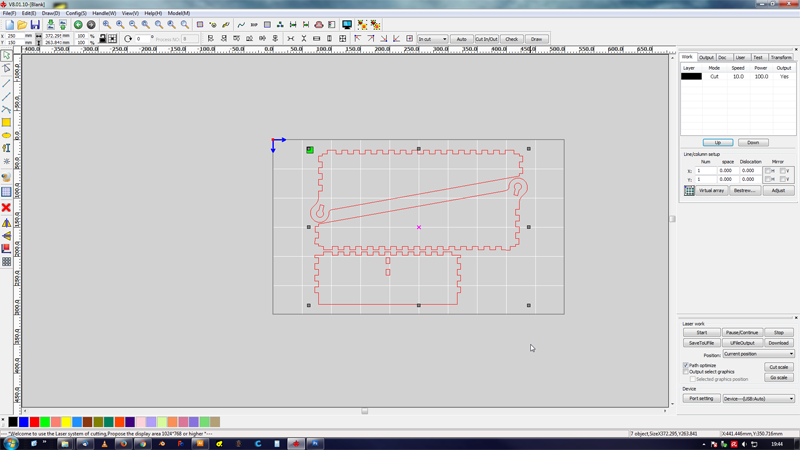The height and width of the screenshot is (450, 800).
Task: Click the grey Redo arrow icon
Action: (91, 24)
